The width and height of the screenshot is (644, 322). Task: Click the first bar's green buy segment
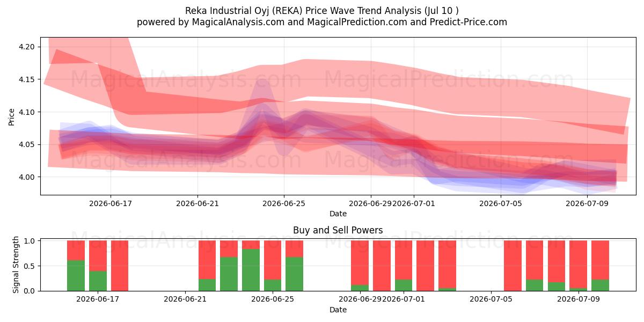(76, 275)
